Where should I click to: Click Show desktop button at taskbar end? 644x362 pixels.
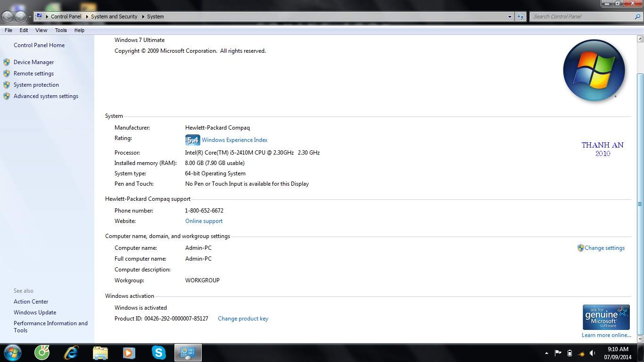click(640, 353)
